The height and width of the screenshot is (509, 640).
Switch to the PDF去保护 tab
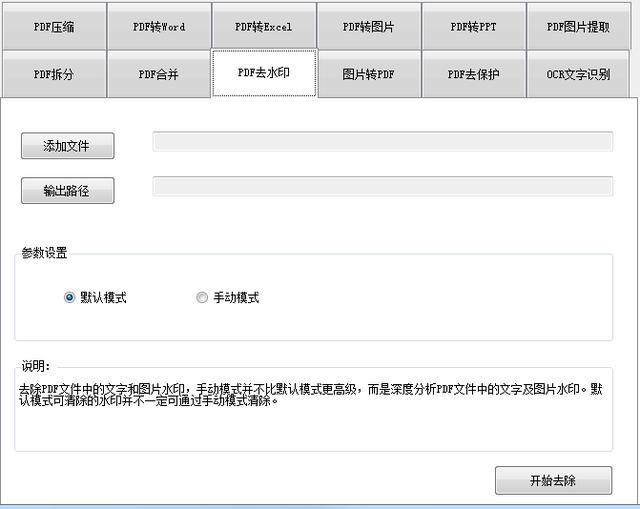pyautogui.click(x=473, y=74)
